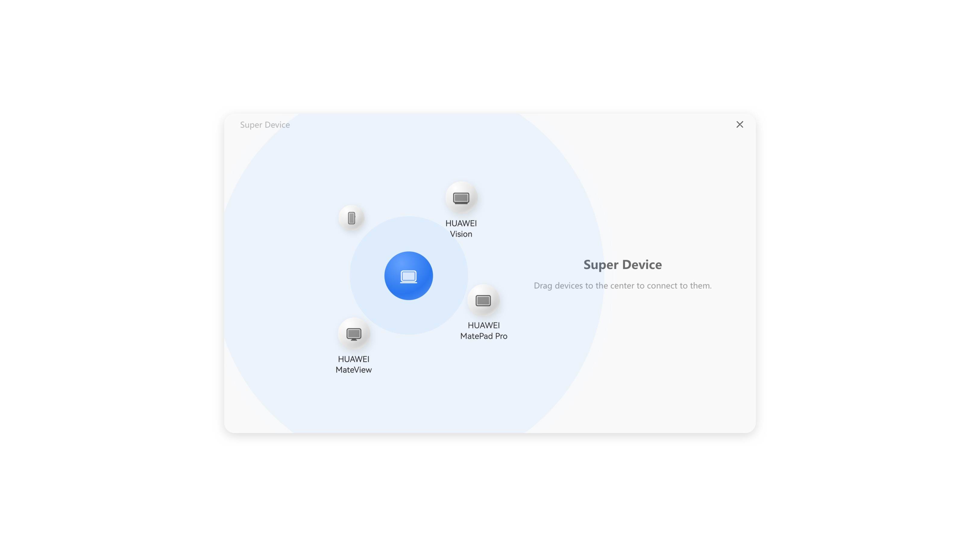Image resolution: width=980 pixels, height=552 pixels.
Task: Select the HUAWEI MateView monitor icon
Action: point(354,334)
